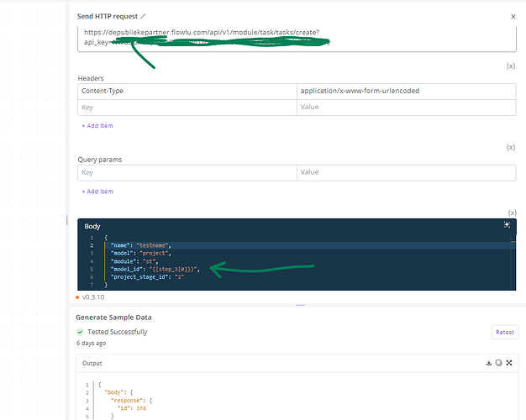The width and height of the screenshot is (526, 420).
Task: Click the Content-Type header key field
Action: (x=187, y=92)
